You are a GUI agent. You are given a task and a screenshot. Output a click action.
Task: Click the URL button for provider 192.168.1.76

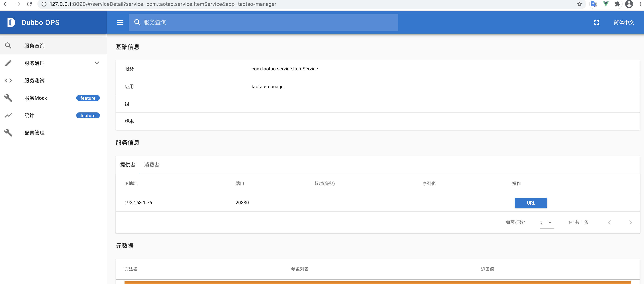point(531,203)
